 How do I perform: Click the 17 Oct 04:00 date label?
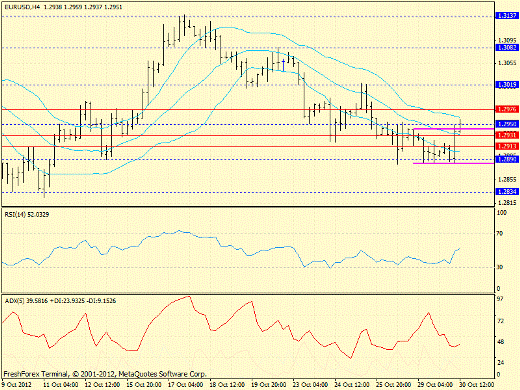[x=185, y=384]
